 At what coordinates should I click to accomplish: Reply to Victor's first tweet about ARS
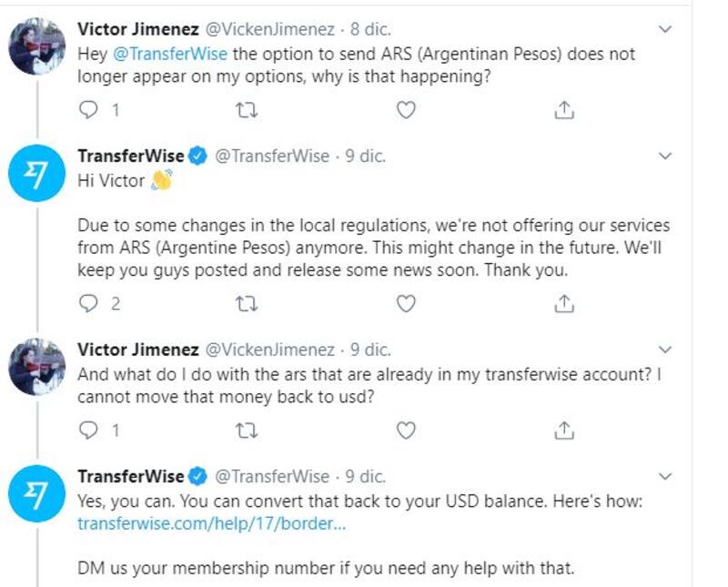pos(88,110)
